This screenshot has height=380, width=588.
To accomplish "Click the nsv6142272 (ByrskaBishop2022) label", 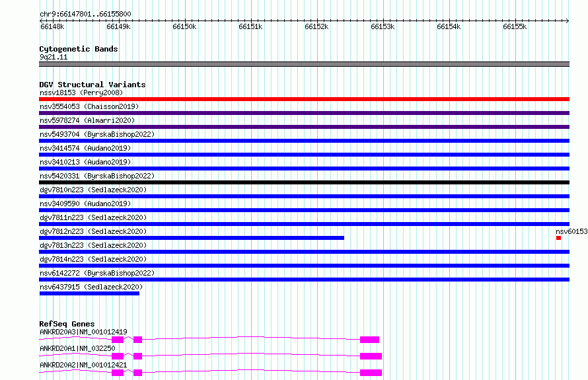I will pos(97,273).
